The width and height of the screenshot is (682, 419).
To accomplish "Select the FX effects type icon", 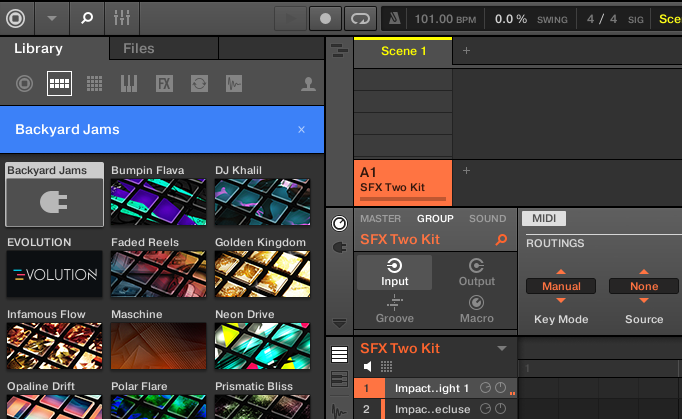I will tap(164, 83).
